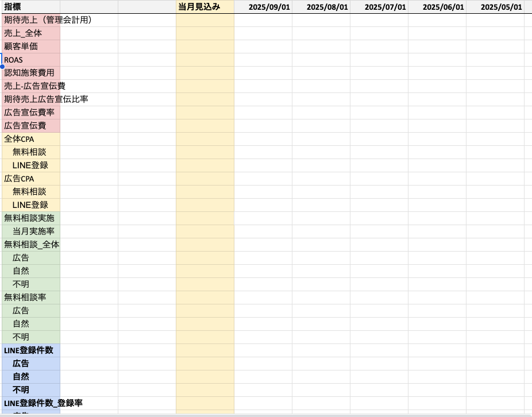Select the 指標 header cell
This screenshot has width=532, height=417.
31,7
